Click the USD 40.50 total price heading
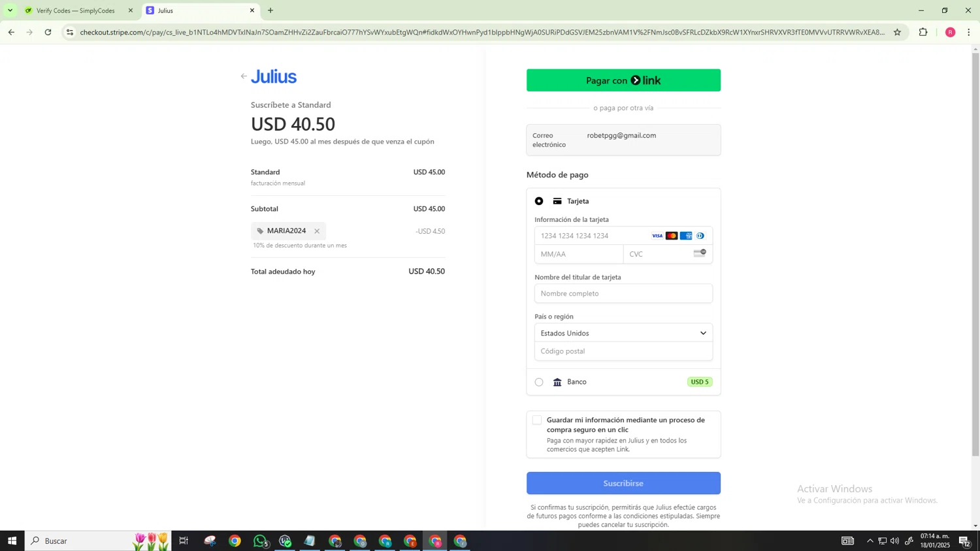The image size is (980, 551). pos(293,123)
